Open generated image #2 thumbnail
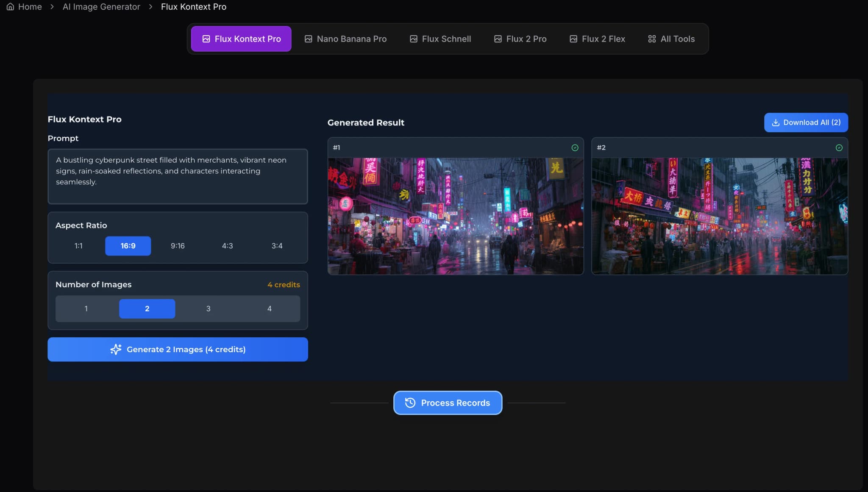Screen dimensions: 868x492 719,216
